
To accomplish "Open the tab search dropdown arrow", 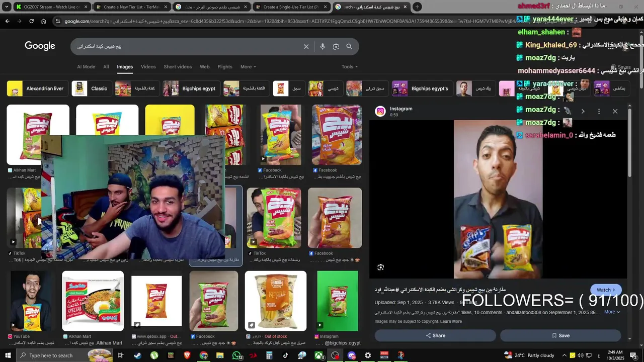I will 7,7.
